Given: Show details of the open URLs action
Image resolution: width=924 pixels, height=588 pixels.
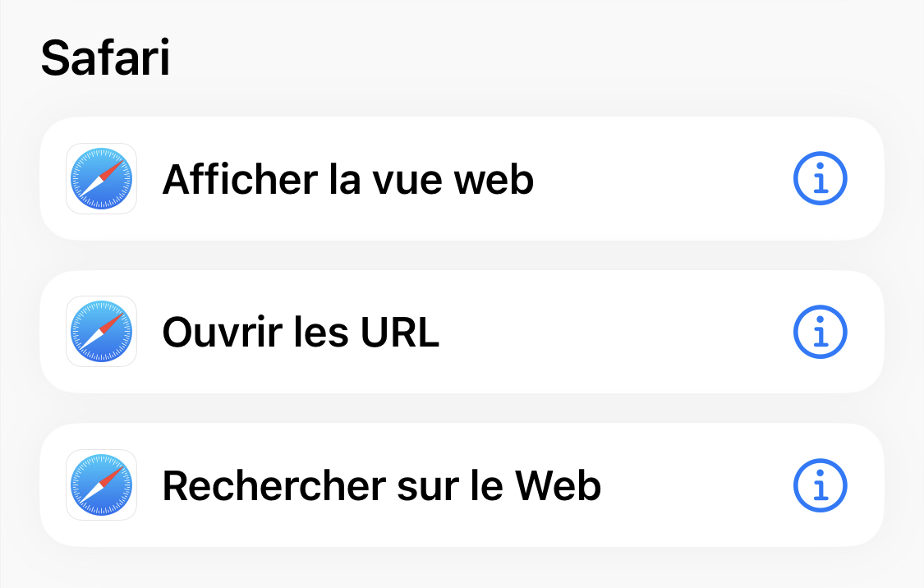Looking at the screenshot, I should [820, 332].
